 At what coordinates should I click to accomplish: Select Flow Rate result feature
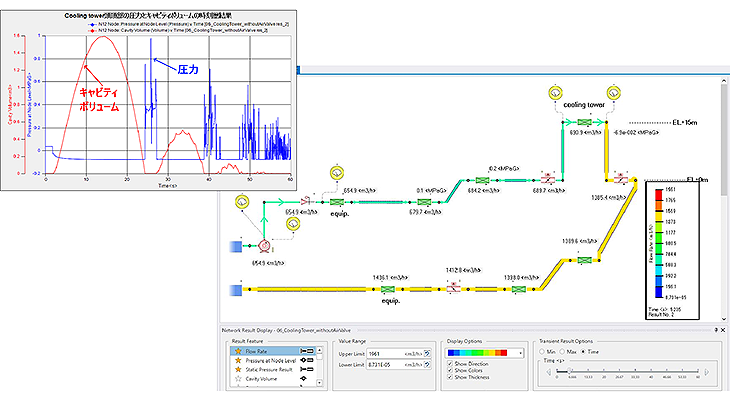(273, 351)
